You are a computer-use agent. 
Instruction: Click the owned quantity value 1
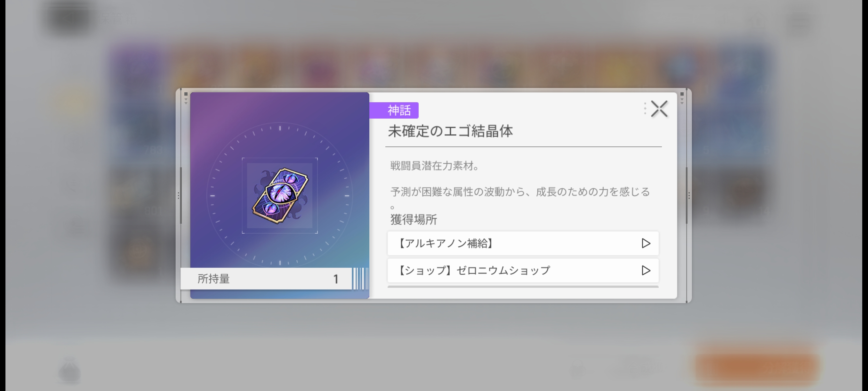[x=336, y=279]
